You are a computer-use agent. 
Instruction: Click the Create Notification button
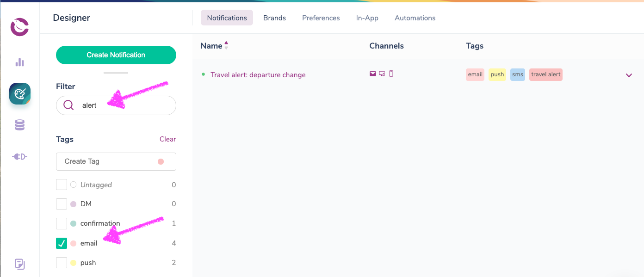point(116,55)
